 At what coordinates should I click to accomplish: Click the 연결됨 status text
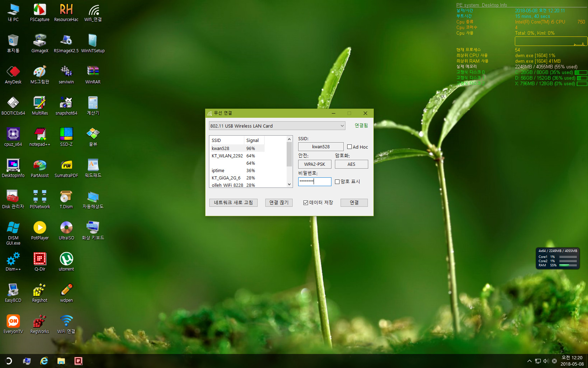pos(361,125)
